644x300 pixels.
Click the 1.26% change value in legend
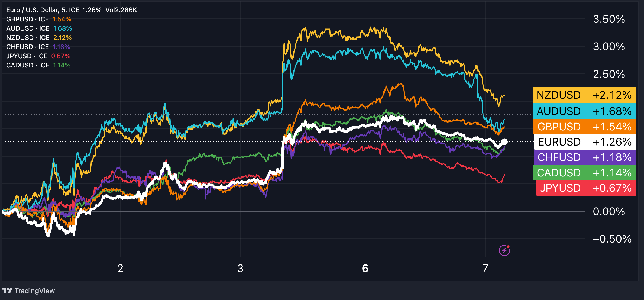click(92, 9)
